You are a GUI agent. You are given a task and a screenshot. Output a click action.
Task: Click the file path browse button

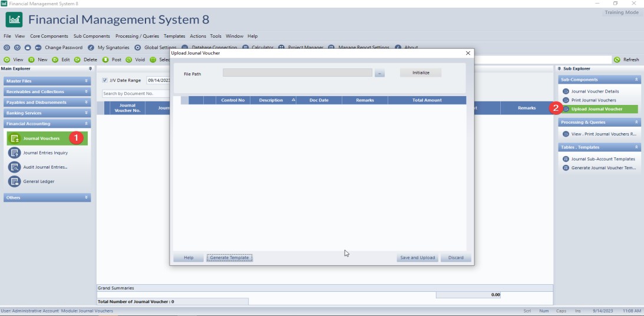click(379, 73)
